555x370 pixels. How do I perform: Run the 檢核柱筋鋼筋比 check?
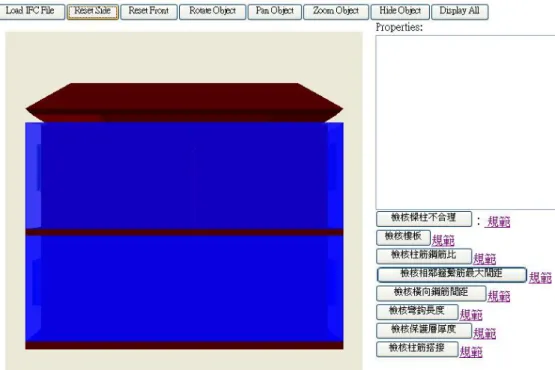click(x=424, y=256)
